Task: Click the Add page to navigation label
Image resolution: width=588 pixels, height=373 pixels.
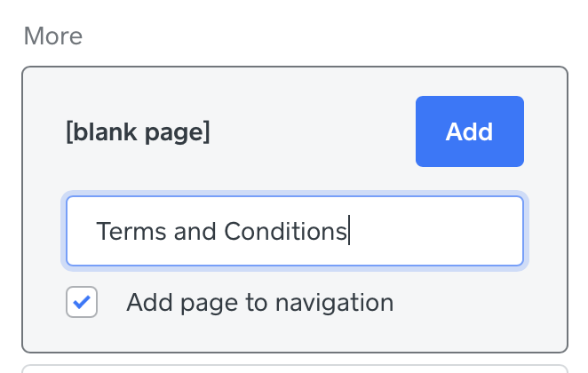Action: pos(259,303)
